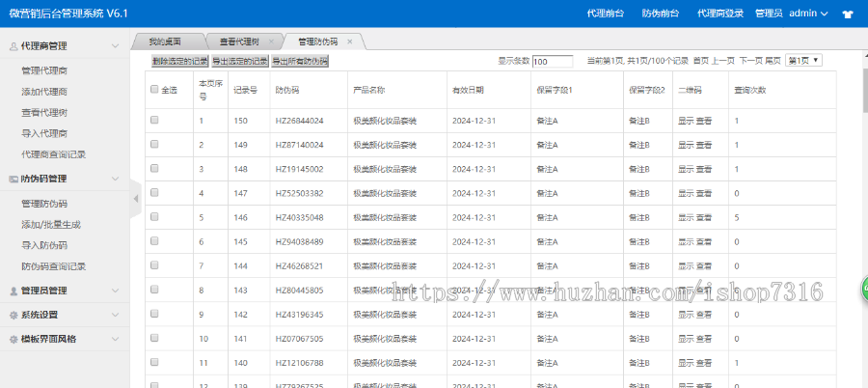Viewport: 868px width, 388px height.
Task: Click the 系统设置 gear icon
Action: [12, 315]
